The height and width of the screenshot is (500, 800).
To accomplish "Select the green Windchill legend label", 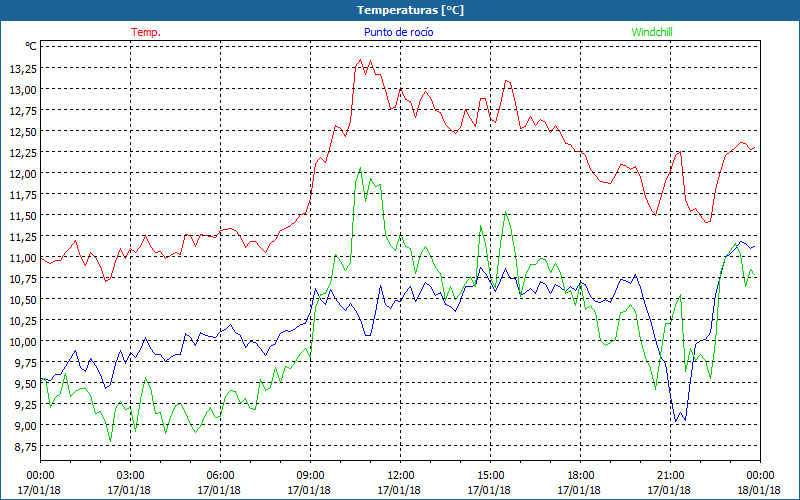I will 652,32.
